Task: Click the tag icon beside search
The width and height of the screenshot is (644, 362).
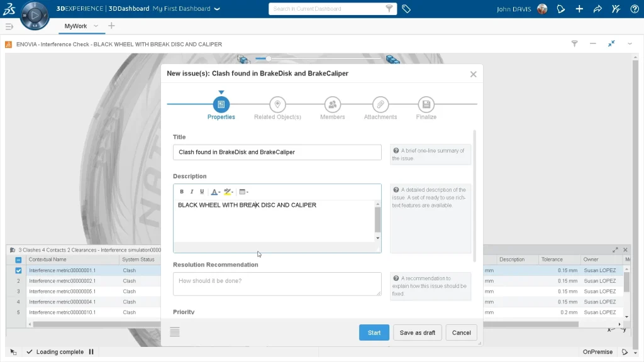Action: point(406,9)
